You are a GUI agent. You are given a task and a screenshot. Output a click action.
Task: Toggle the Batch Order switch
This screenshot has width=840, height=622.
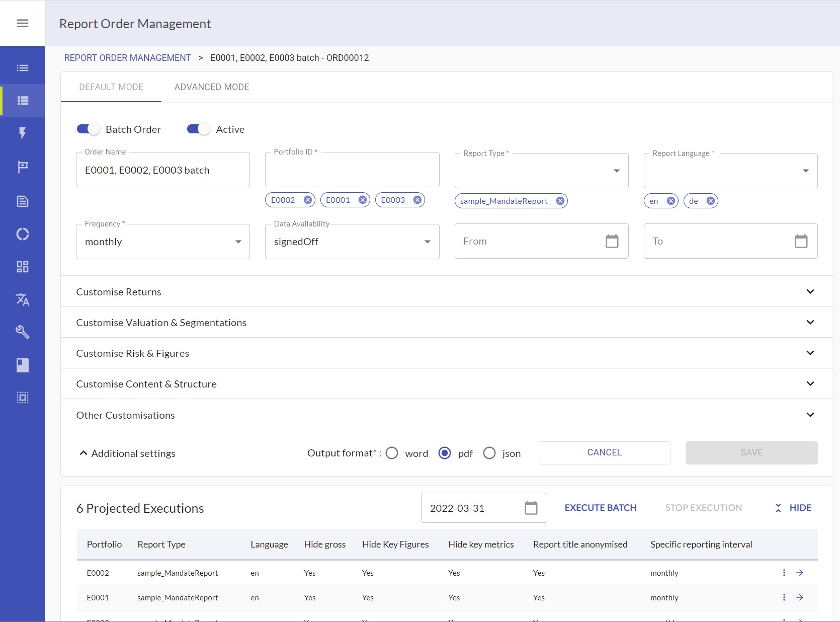[x=89, y=129]
